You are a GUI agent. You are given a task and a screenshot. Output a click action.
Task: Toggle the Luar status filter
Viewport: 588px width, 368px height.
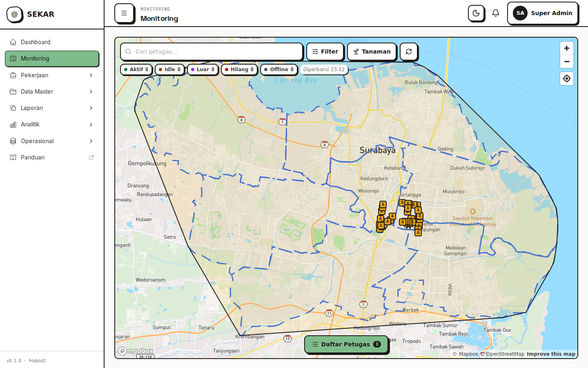203,70
